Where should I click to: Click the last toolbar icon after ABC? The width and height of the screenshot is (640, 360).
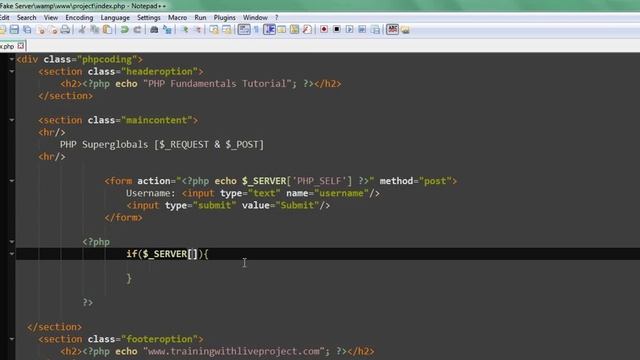click(405, 29)
